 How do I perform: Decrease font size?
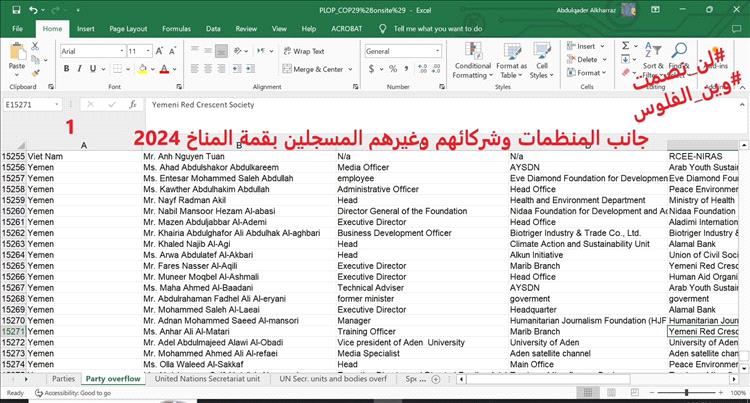point(173,51)
